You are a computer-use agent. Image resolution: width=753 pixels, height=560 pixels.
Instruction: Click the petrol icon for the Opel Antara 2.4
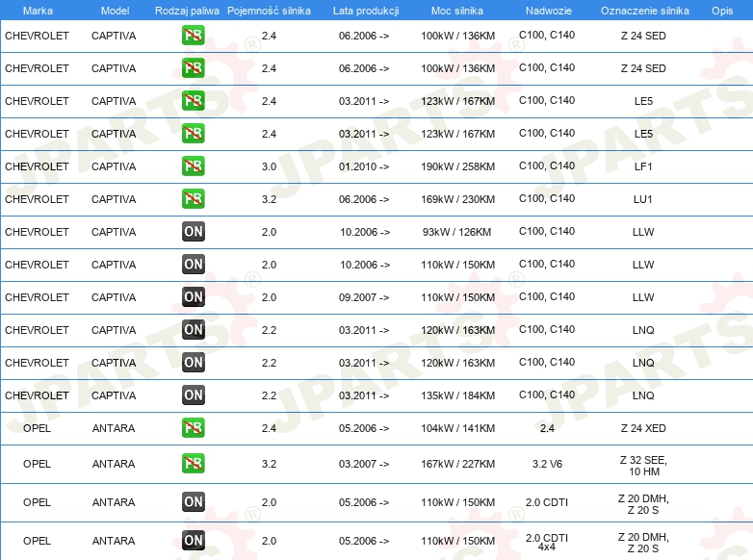click(x=194, y=428)
